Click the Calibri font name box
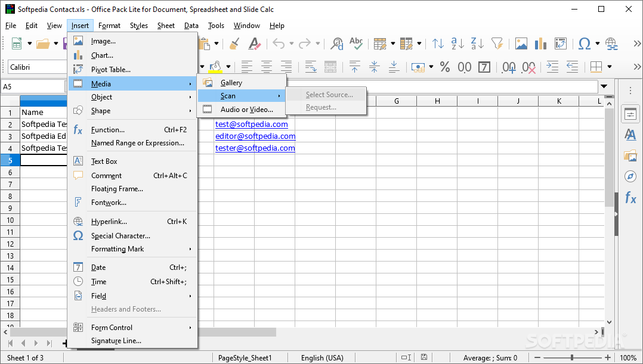 38,67
